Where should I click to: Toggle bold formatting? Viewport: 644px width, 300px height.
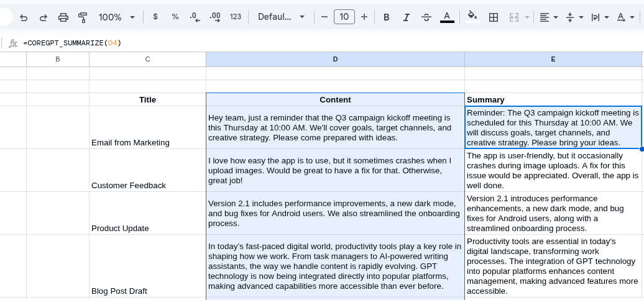click(x=386, y=17)
